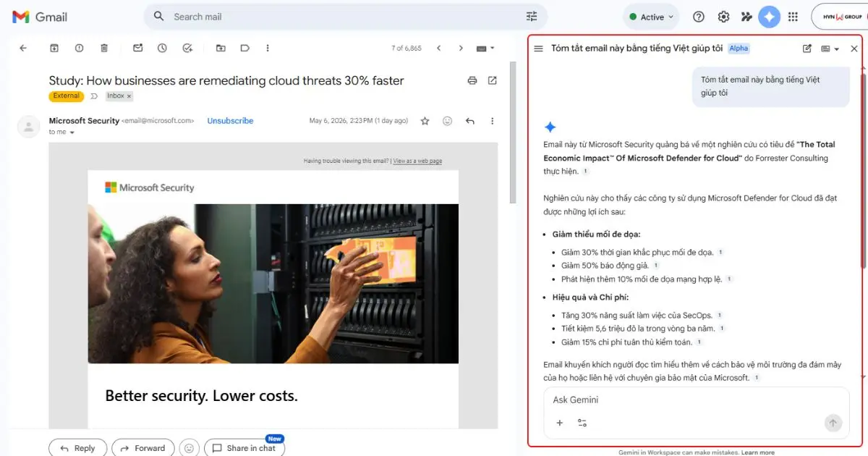This screenshot has width=868, height=456.
Task: Click the sender avatar for Microsoft Security
Action: click(28, 126)
